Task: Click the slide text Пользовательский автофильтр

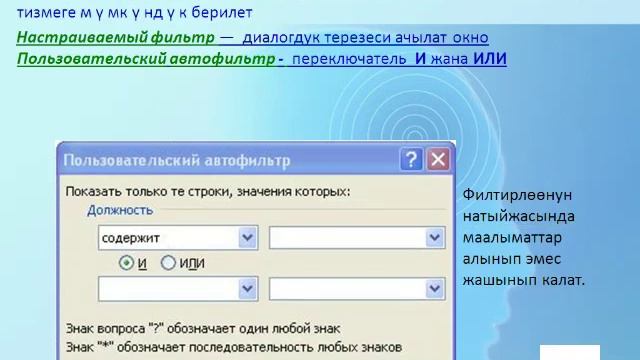Action: coord(146,59)
